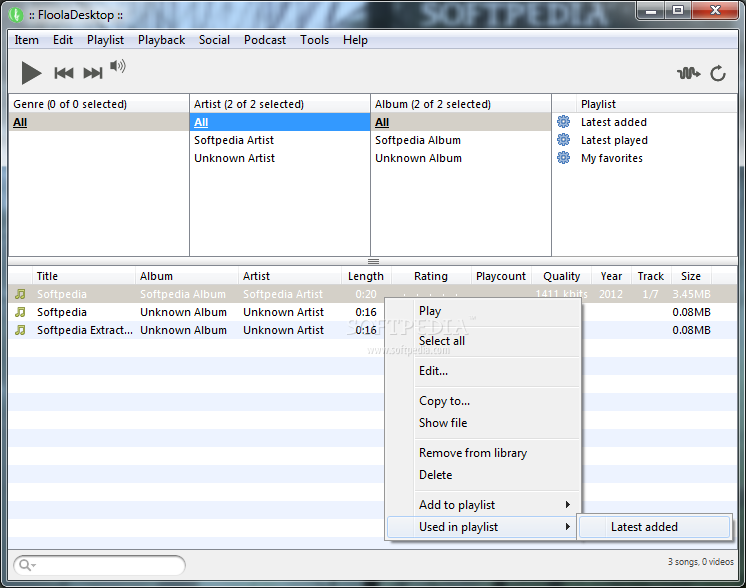
Task: Open the Playlist menu
Action: 105,40
